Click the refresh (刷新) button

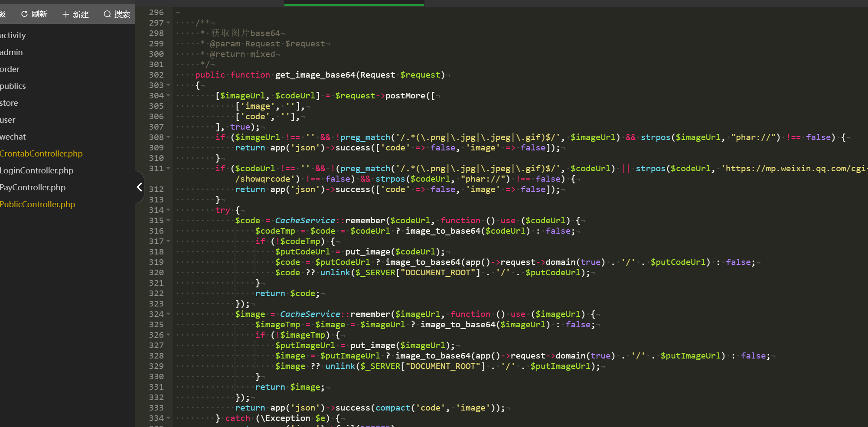click(x=34, y=14)
